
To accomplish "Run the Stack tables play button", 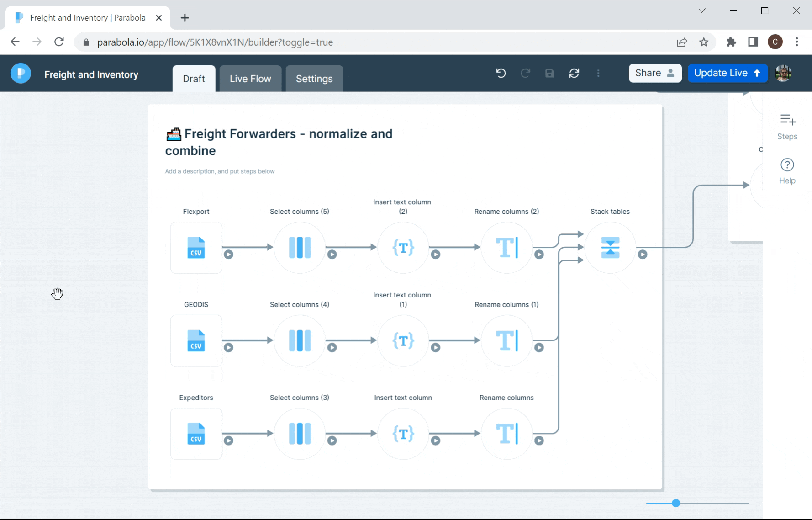I will (x=643, y=255).
